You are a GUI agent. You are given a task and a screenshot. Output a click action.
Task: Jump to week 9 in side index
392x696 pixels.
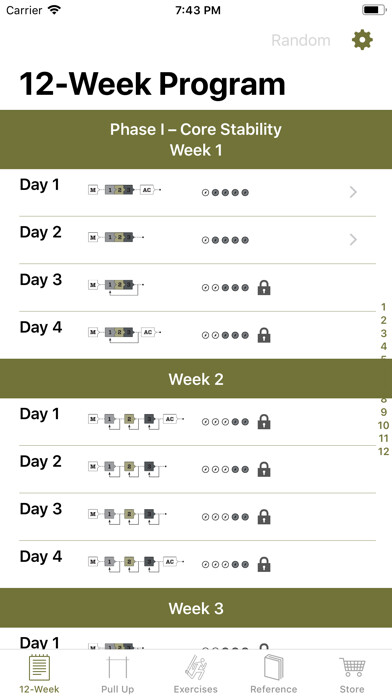tap(384, 412)
